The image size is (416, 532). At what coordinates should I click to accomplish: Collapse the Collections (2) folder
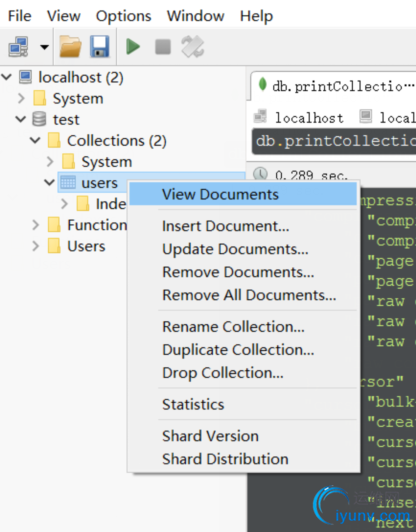(x=35, y=140)
